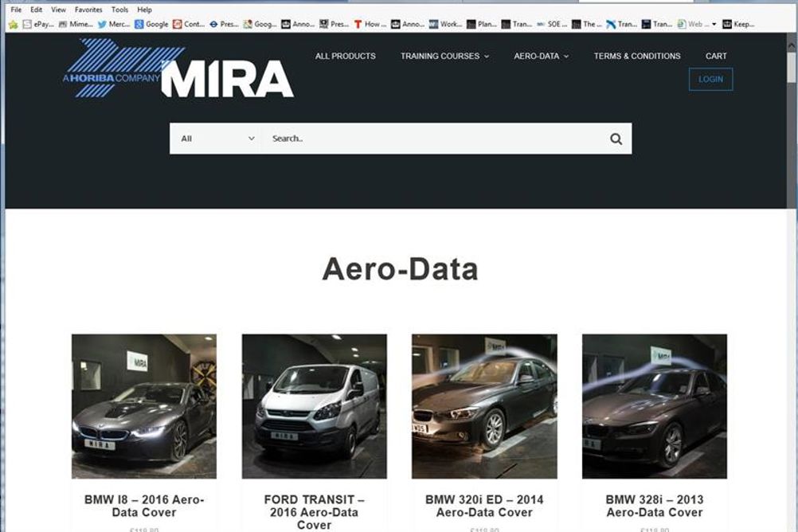
Task: Open BMW 328i – 2013 Aero-Data Cover title
Action: pyautogui.click(x=655, y=506)
